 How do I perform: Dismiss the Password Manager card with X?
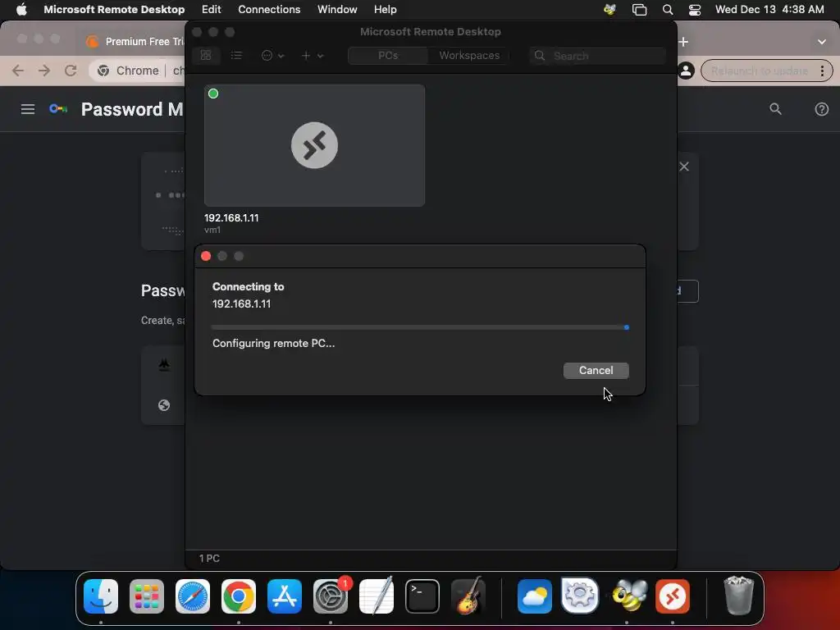pyautogui.click(x=684, y=167)
